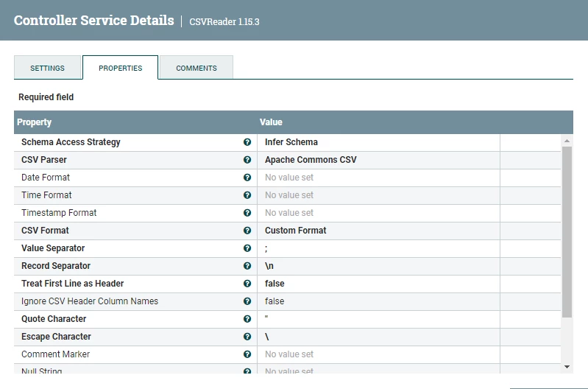
Task: Click the properties table scrollbar thumb
Action: coord(567,232)
